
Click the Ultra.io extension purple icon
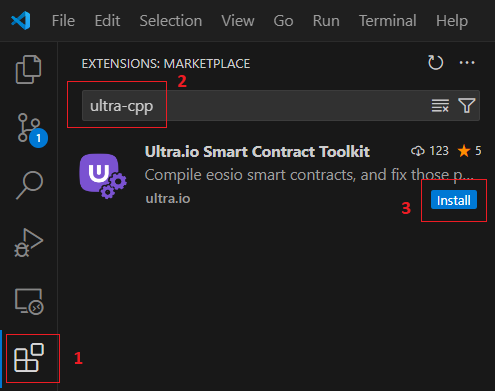tap(103, 176)
